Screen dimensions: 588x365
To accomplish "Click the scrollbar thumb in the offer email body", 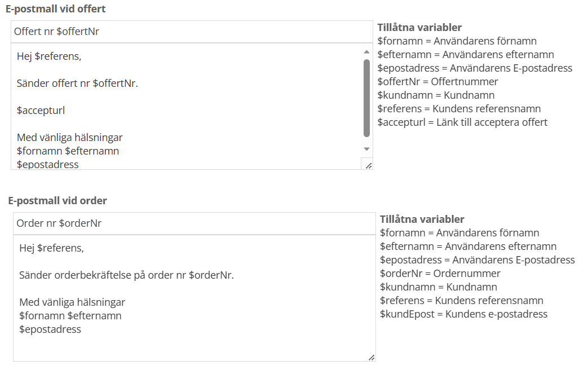I will click(x=366, y=98).
